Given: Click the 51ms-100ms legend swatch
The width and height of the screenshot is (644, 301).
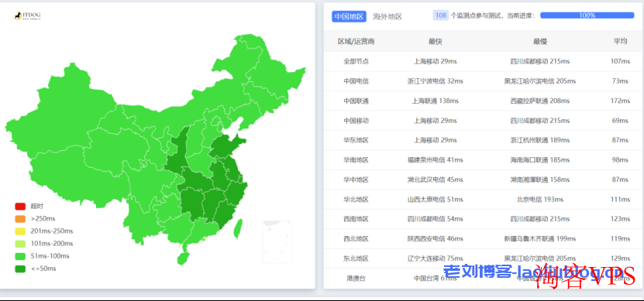Looking at the screenshot, I should pos(20,256).
